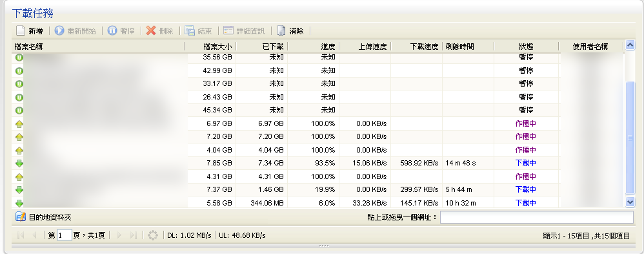Click the 新增 (add) task button
The image size is (644, 254).
pyautogui.click(x=29, y=31)
